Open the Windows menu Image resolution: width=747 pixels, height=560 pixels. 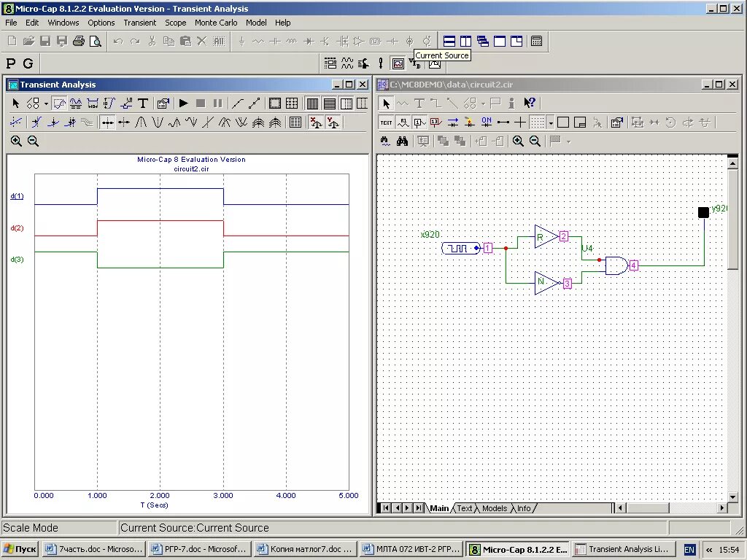click(63, 23)
